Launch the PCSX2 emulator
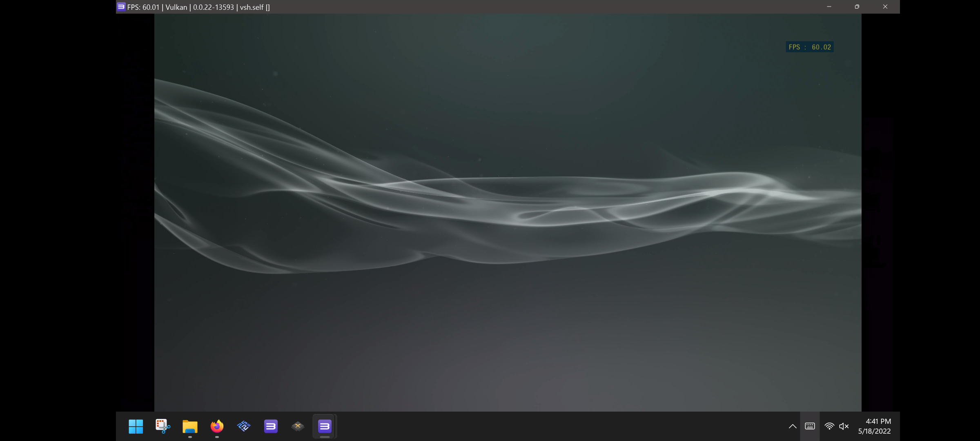Viewport: 980px width, 441px height. [x=244, y=426]
